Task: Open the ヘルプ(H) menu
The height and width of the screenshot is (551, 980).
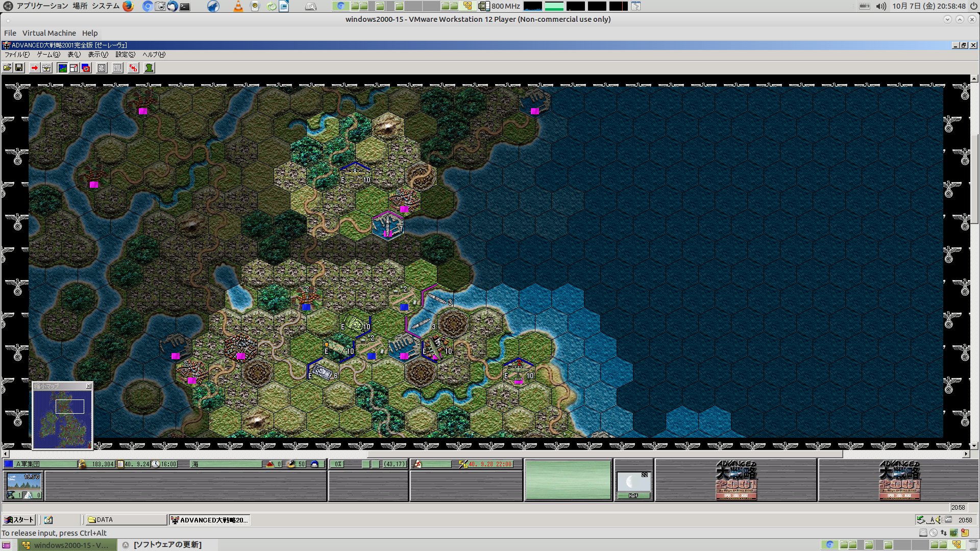Action: tap(154, 55)
